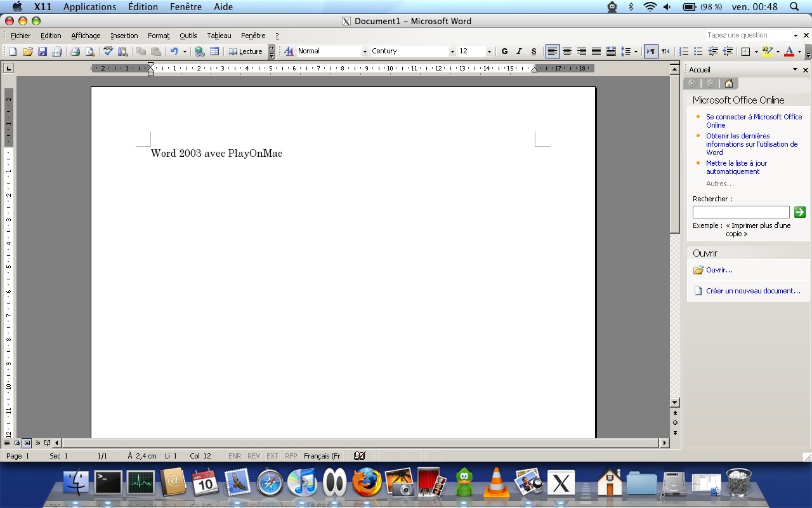Open the Styles and Formatting pane icon
The image size is (812, 508).
tap(289, 51)
